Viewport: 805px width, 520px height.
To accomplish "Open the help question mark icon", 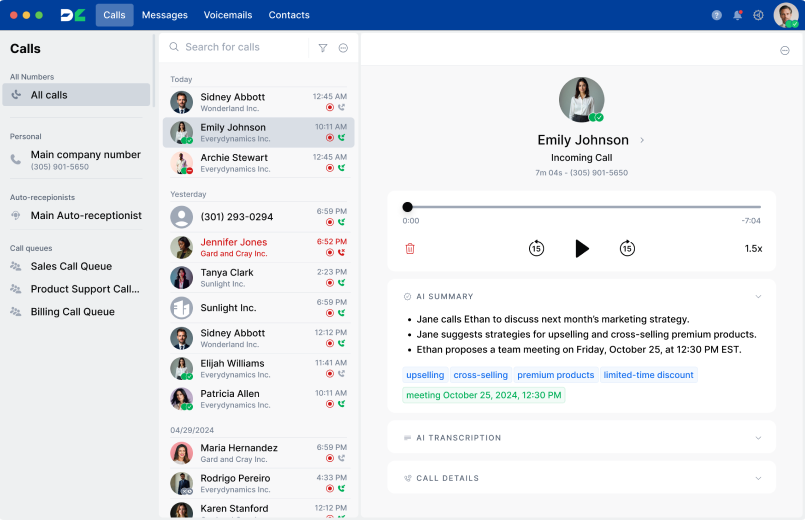I will 716,15.
